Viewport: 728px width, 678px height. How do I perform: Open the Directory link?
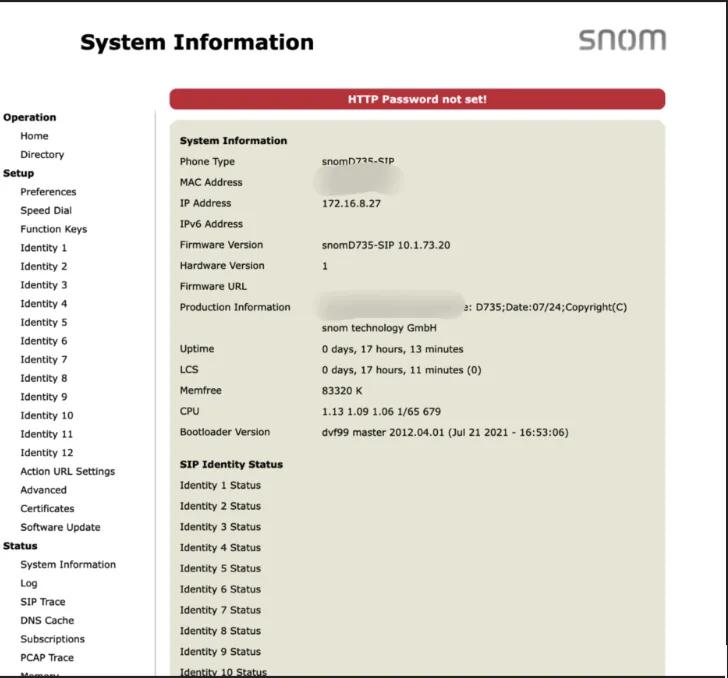click(42, 155)
